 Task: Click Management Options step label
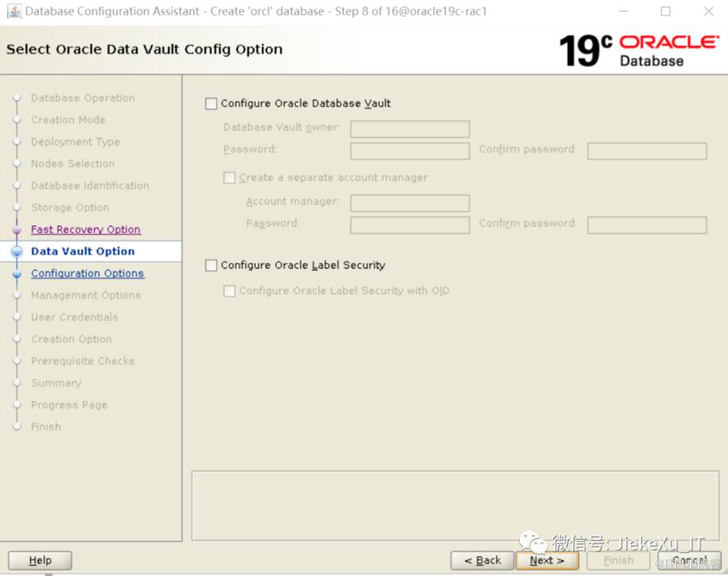coord(86,295)
